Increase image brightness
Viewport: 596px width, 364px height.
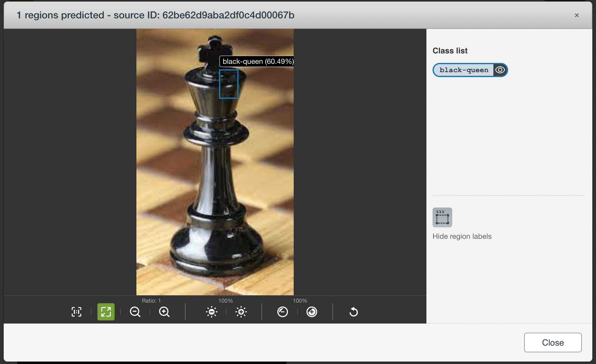241,312
